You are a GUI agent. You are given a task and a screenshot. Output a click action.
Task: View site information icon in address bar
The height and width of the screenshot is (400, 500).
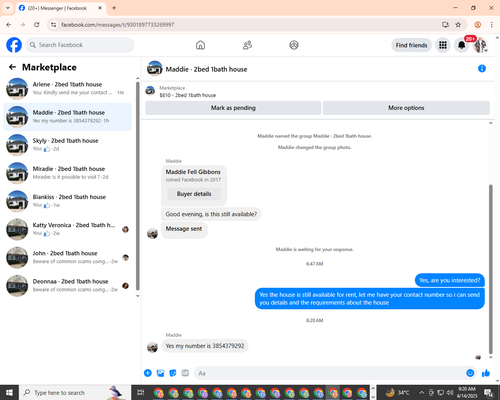[53, 25]
